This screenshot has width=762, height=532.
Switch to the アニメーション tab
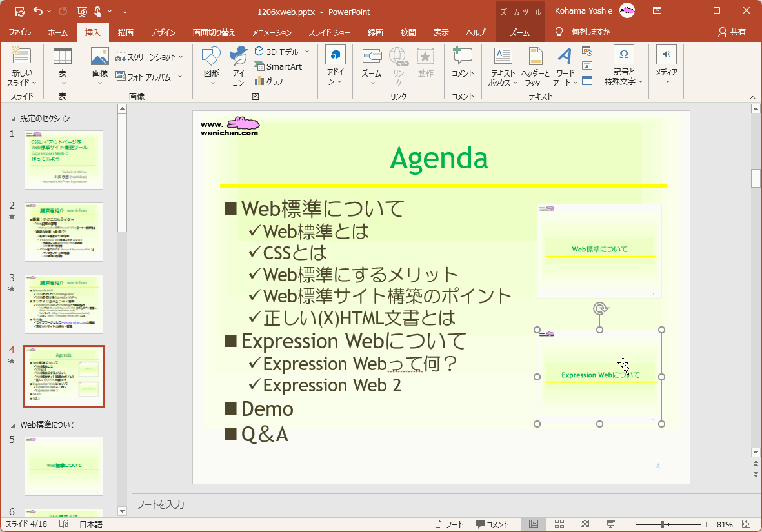click(272, 32)
